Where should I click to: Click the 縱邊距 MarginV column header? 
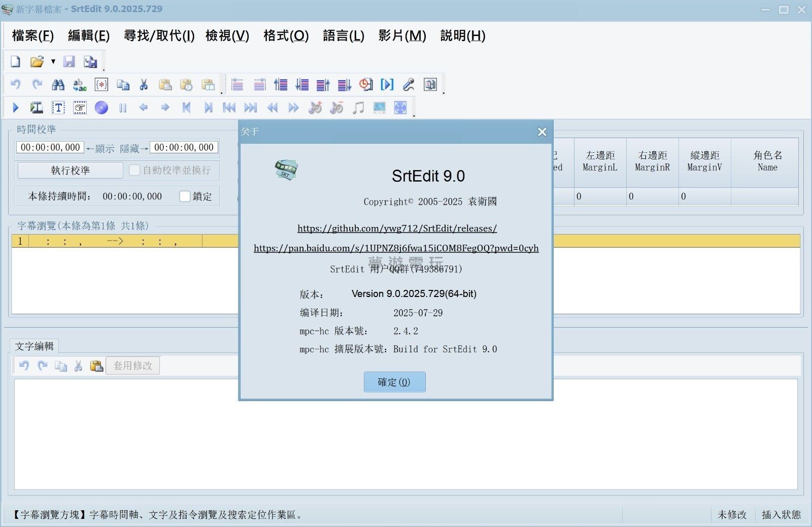pyautogui.click(x=704, y=161)
